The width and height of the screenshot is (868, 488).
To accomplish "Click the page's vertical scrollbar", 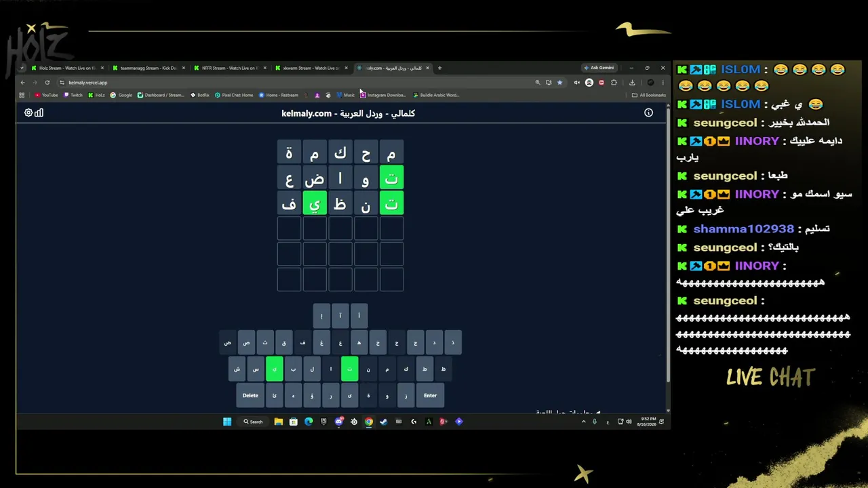I will pyautogui.click(x=669, y=244).
